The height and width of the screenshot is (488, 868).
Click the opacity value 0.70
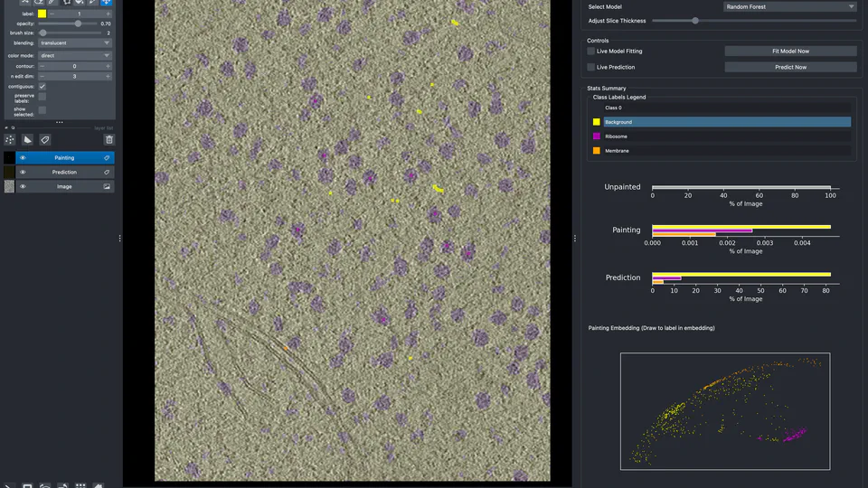click(x=106, y=23)
